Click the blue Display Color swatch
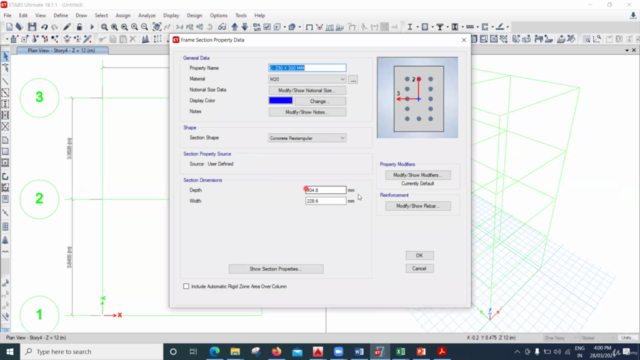Screen dimensions: 640x360 pos(280,100)
